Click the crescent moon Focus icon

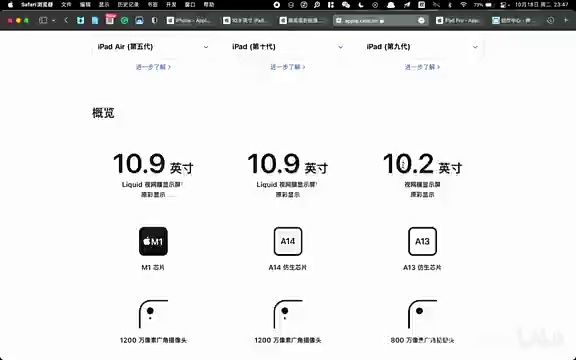point(361,5)
